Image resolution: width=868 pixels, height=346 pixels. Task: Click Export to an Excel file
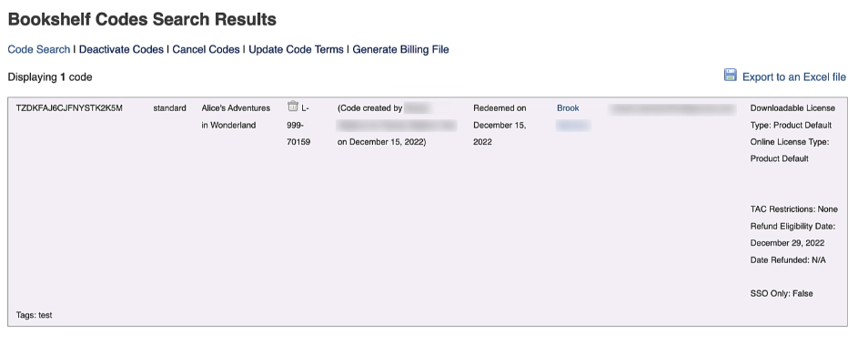pos(793,77)
